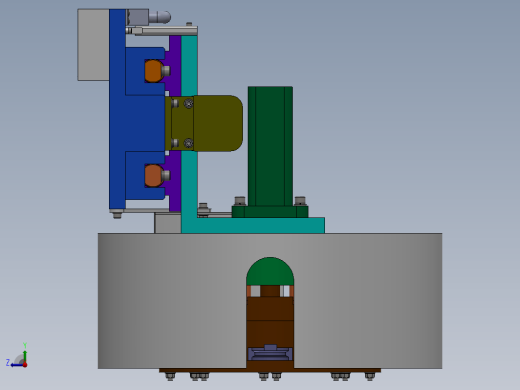Select the green dome inside the arch
The height and width of the screenshot is (390, 520).
(270, 272)
